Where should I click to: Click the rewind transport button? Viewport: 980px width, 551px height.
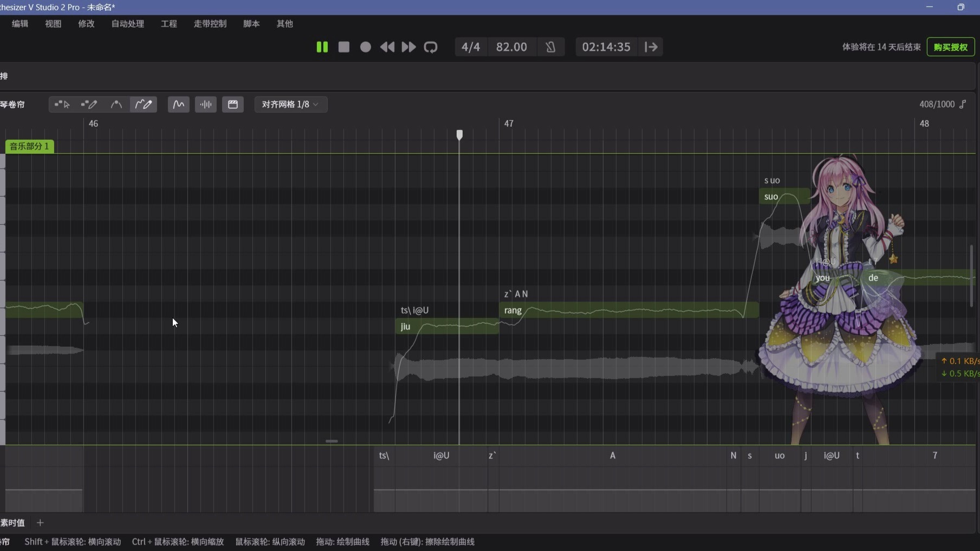[387, 47]
